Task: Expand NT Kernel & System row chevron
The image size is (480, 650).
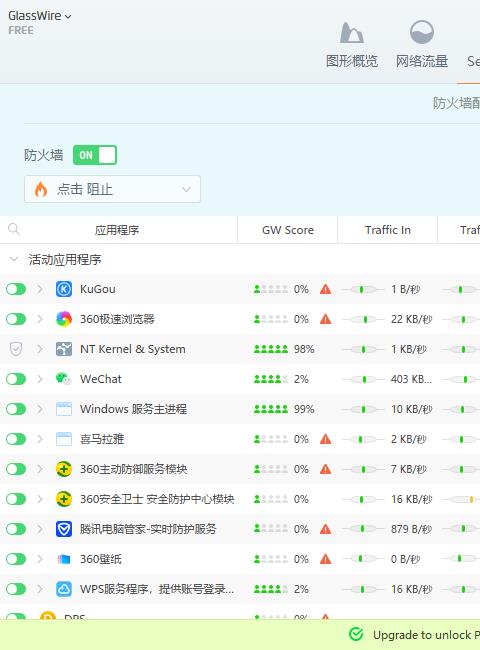Action: pos(40,349)
